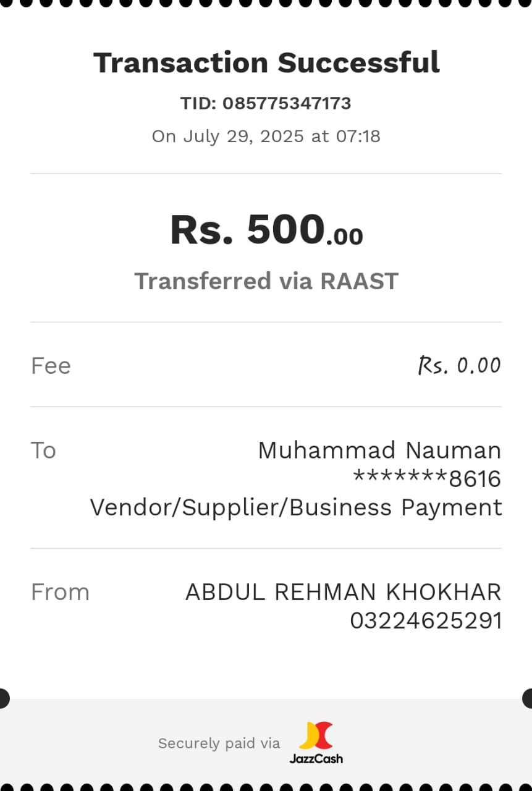This screenshot has height=791, width=532.
Task: Select the date July 29, 2025 line
Action: coord(266,136)
